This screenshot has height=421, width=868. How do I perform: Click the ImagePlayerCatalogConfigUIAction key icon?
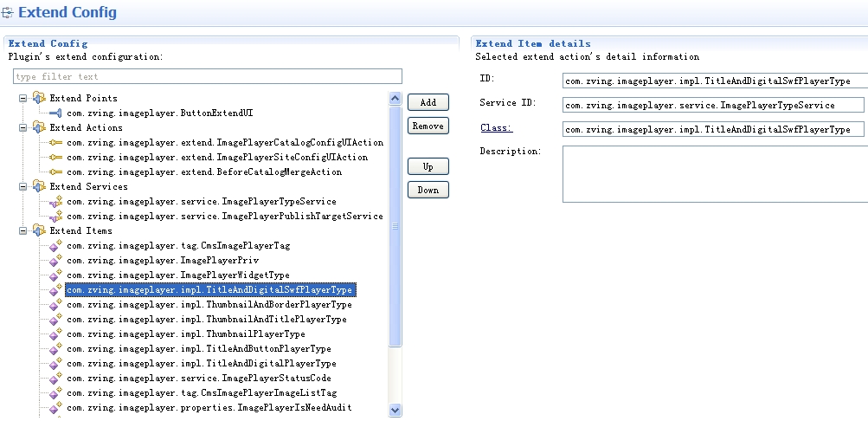pos(55,143)
